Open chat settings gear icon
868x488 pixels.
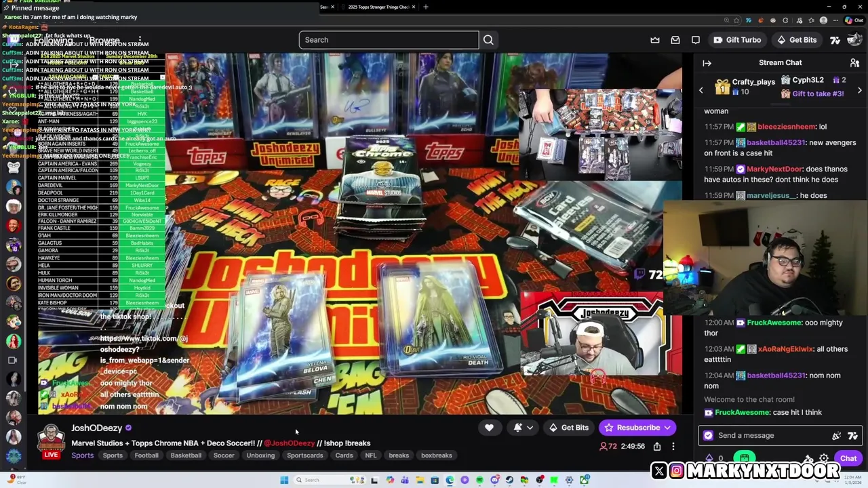point(824,459)
